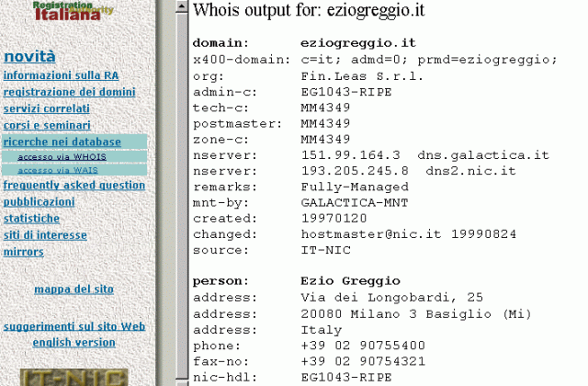Open frequently asked question page

[74, 186]
